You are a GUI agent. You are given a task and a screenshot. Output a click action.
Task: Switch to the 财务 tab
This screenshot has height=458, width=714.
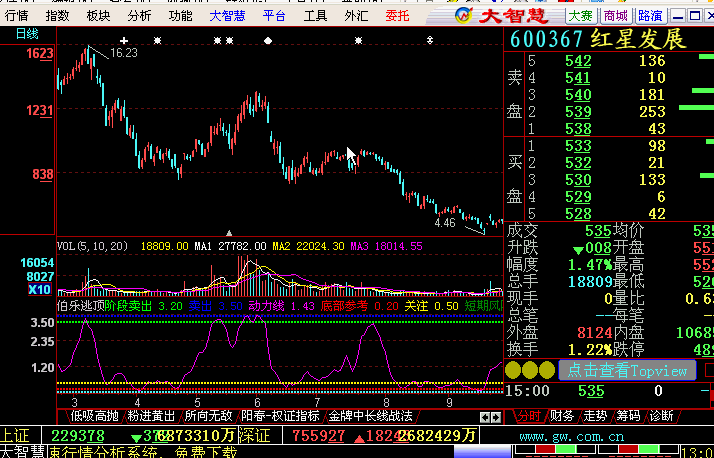(562, 416)
